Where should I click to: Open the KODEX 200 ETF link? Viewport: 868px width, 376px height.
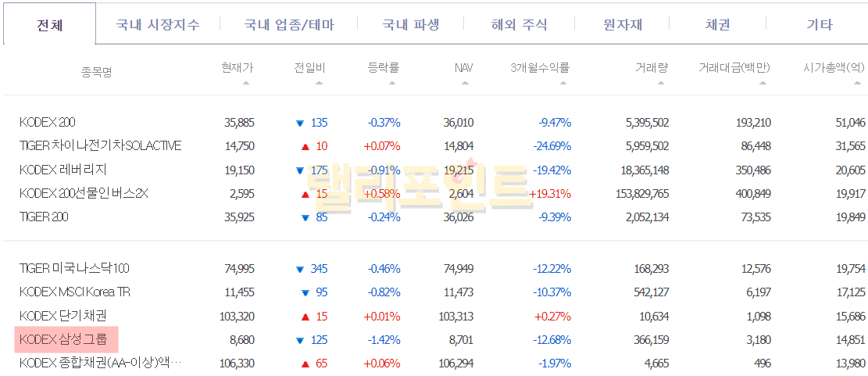(x=48, y=122)
